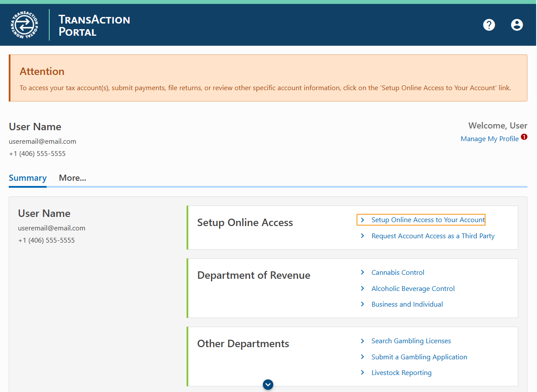Click chevron beside Request Account Access
This screenshot has width=537, height=392.
tap(362, 236)
